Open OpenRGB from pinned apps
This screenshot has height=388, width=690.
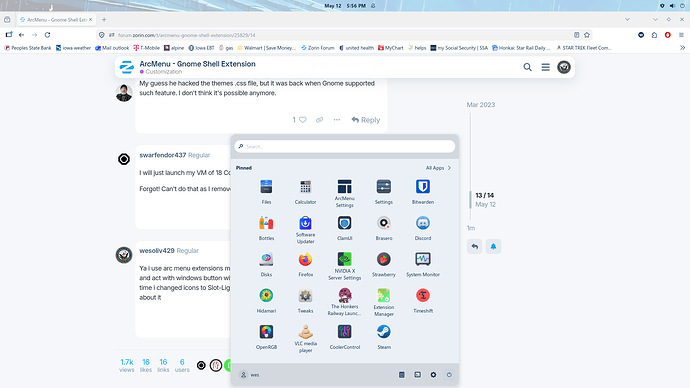tap(266, 337)
